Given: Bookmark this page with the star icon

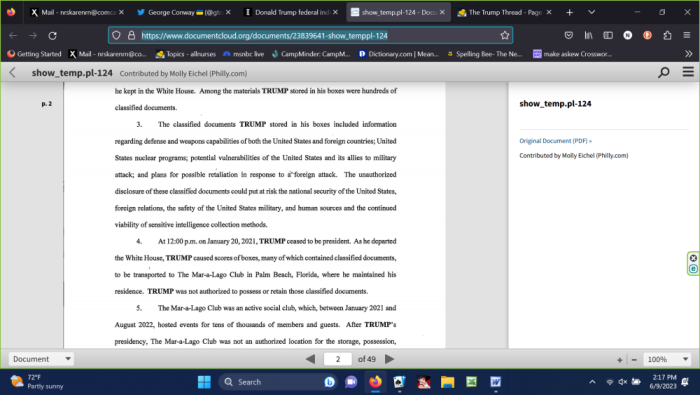Looking at the screenshot, I should (x=504, y=35).
